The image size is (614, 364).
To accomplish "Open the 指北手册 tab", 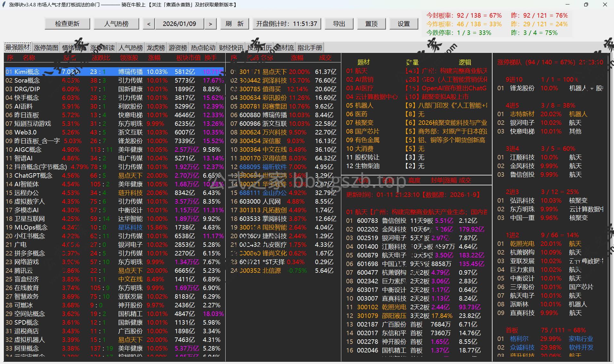I will click(310, 48).
